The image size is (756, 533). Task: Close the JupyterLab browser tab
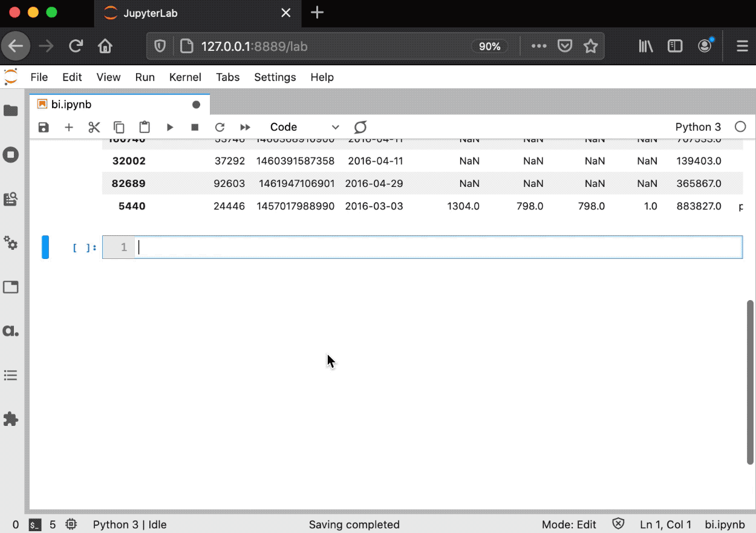coord(286,13)
